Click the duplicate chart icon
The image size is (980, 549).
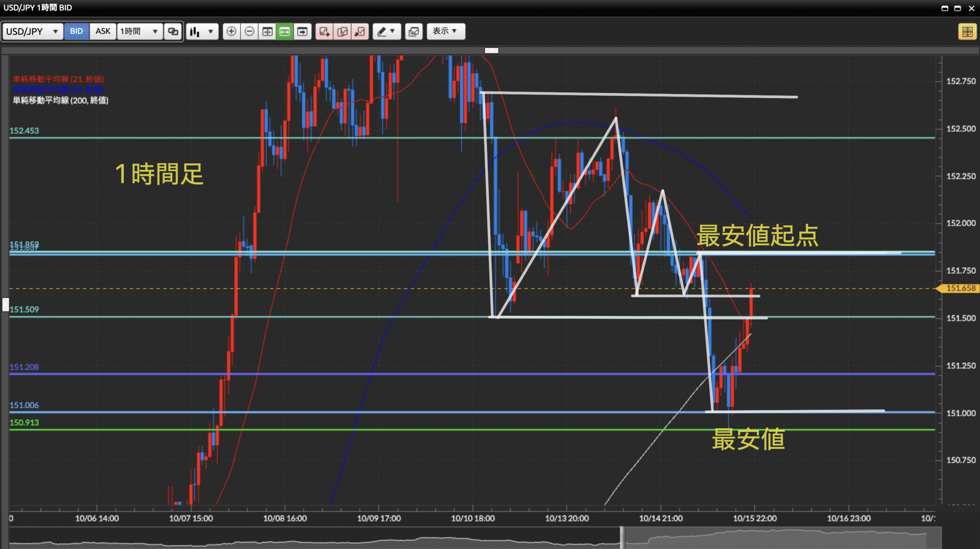[x=342, y=31]
